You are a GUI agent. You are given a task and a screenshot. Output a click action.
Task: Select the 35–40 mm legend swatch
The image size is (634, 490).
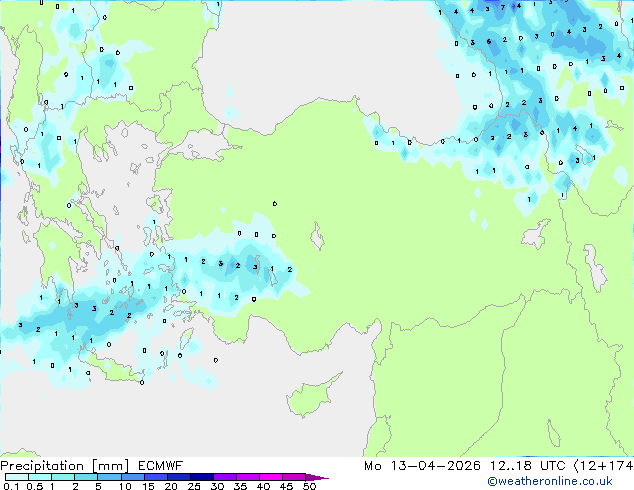(x=247, y=477)
